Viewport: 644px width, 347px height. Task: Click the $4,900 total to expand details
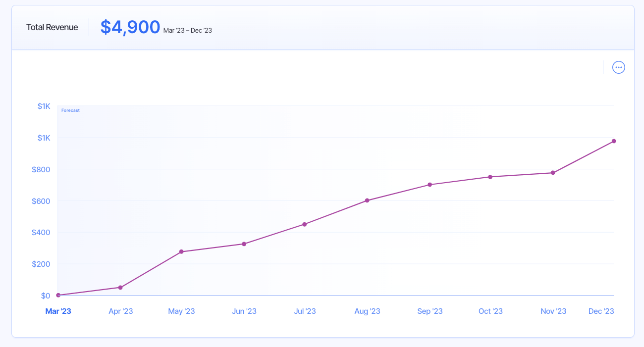130,27
